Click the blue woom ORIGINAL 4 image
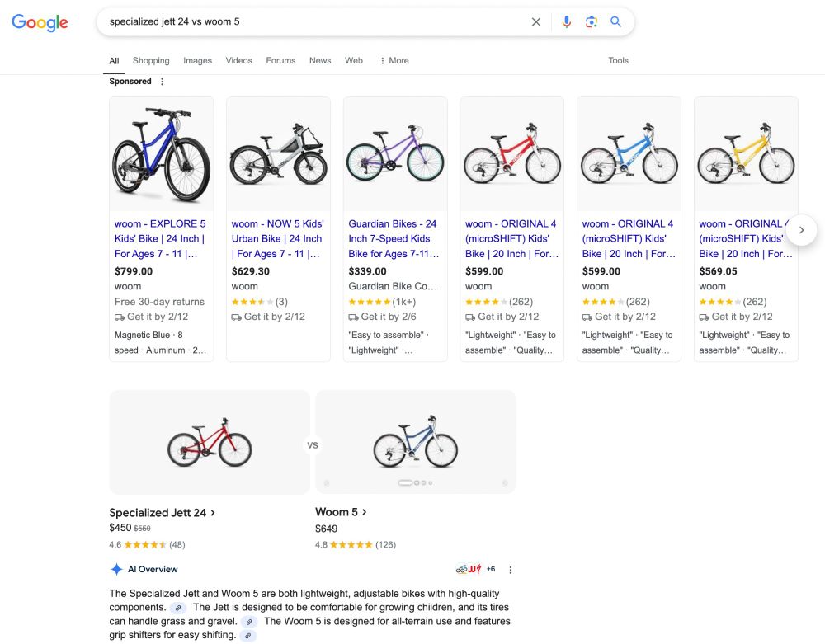The image size is (825, 644). click(x=629, y=154)
